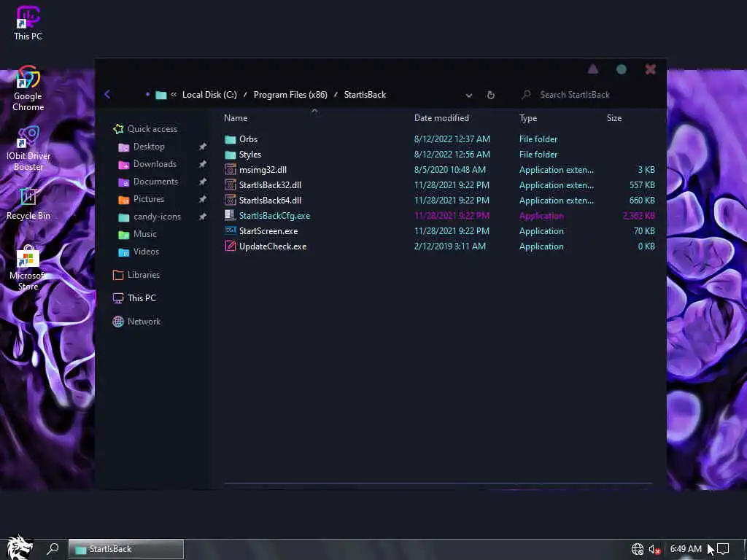Viewport: 747px width, 560px height.
Task: Navigate to Local Disk (C:) breadcrumb
Action: coord(209,95)
